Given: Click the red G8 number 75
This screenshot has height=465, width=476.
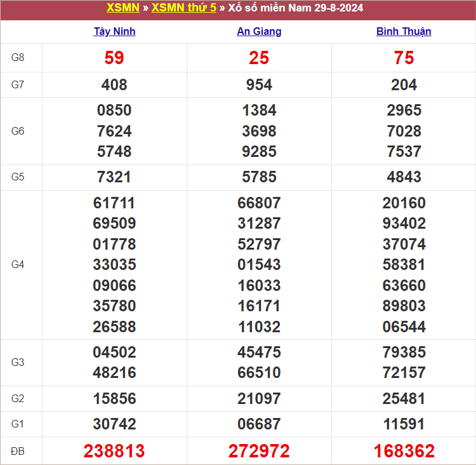Looking at the screenshot, I should point(404,58).
